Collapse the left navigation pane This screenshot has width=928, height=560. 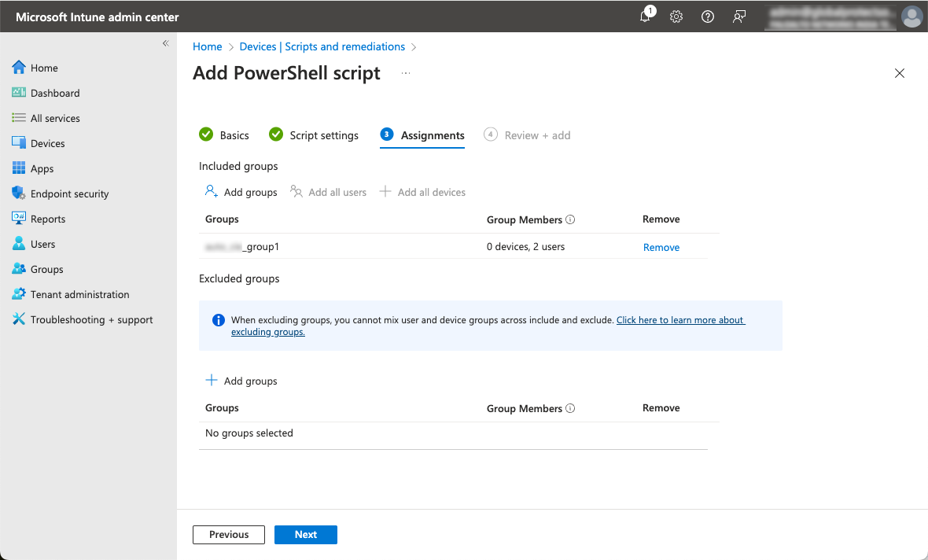click(165, 43)
